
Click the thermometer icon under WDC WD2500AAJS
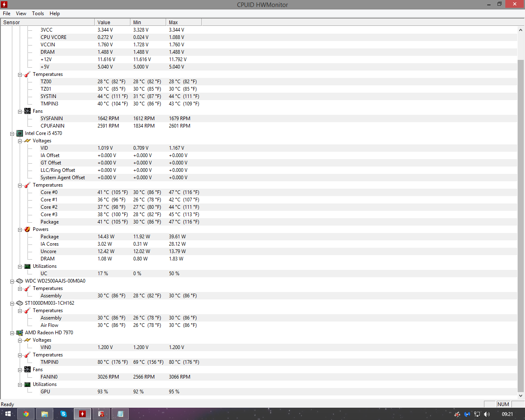tap(27, 288)
